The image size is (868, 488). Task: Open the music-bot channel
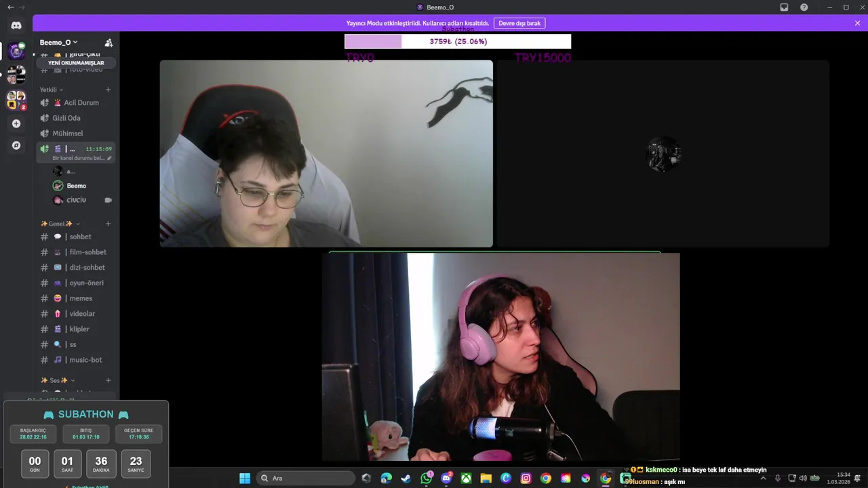75,360
